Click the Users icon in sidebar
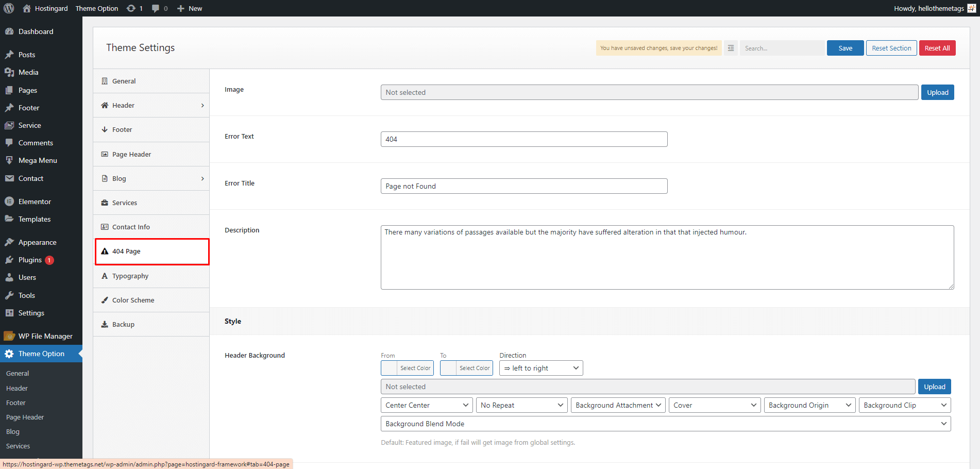 click(x=9, y=277)
